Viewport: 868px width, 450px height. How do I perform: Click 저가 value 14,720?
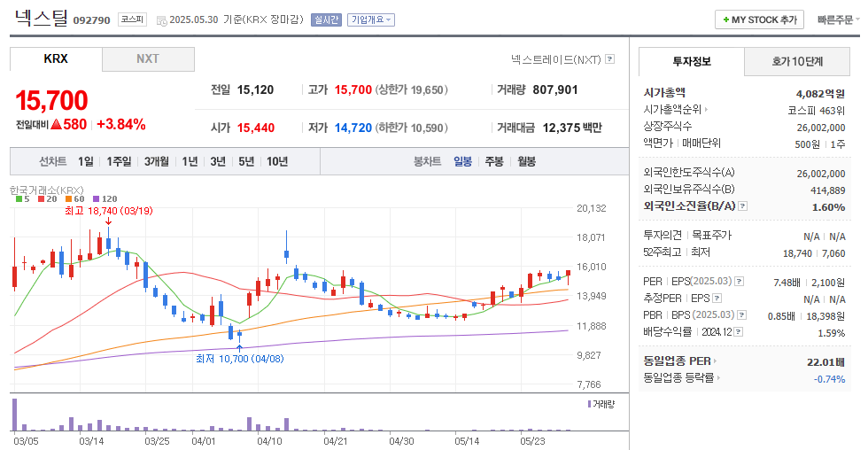tap(353, 128)
